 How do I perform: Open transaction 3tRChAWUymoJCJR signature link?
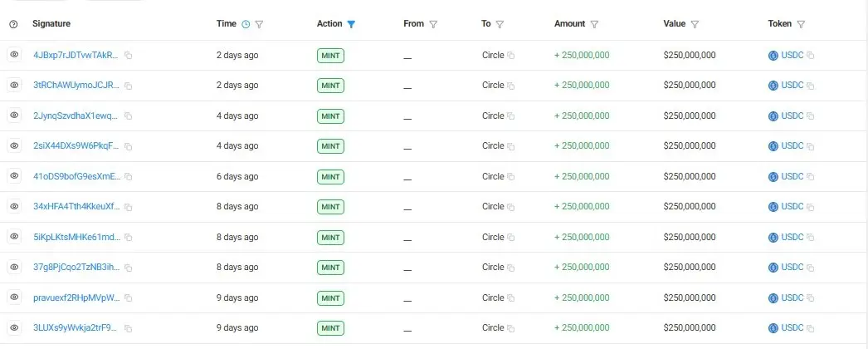[x=76, y=85]
